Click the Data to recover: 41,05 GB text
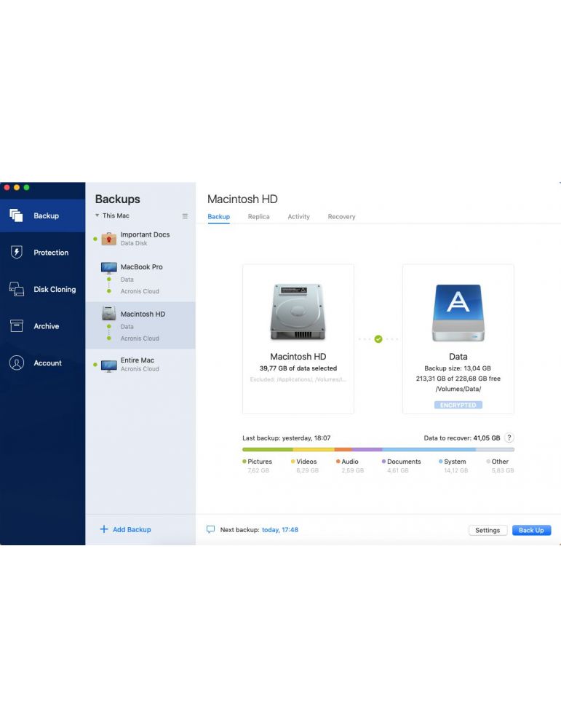This screenshot has width=561, height=728. click(x=462, y=438)
